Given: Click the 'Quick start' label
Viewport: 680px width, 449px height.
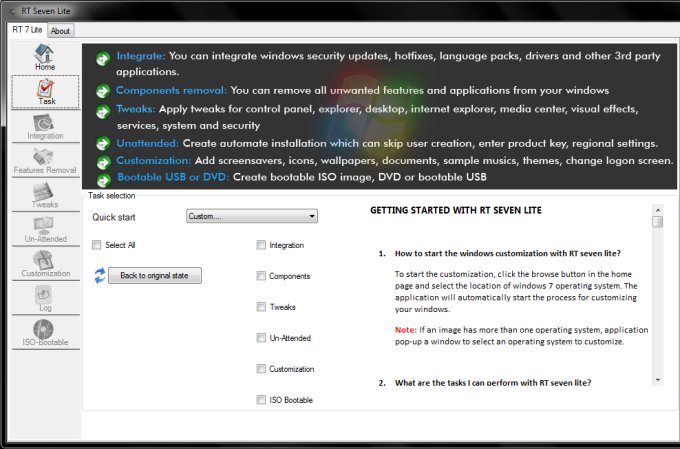Looking at the screenshot, I should click(x=114, y=217).
